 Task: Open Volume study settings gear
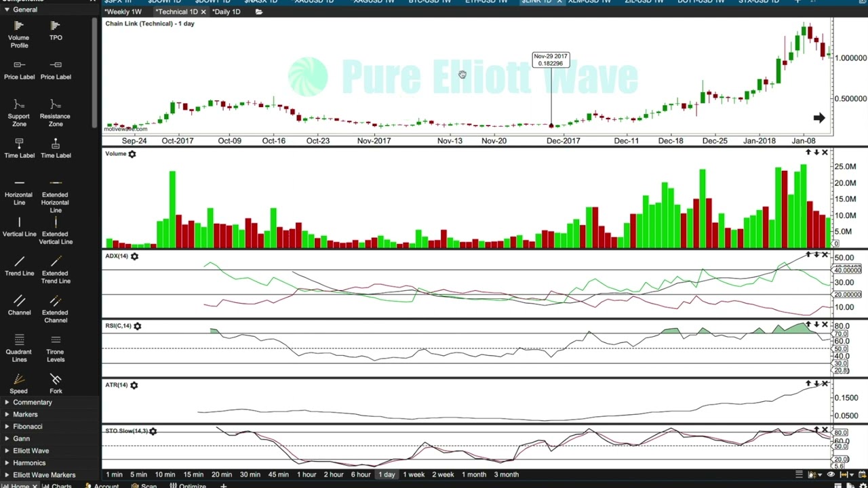pyautogui.click(x=132, y=155)
